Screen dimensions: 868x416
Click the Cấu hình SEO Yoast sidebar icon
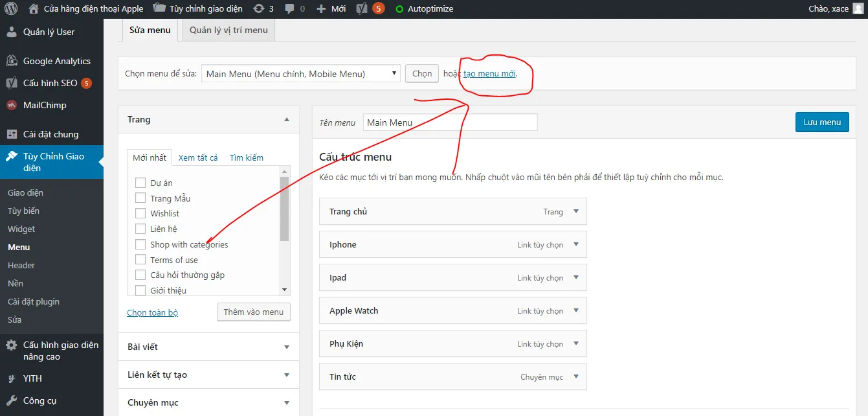click(12, 83)
